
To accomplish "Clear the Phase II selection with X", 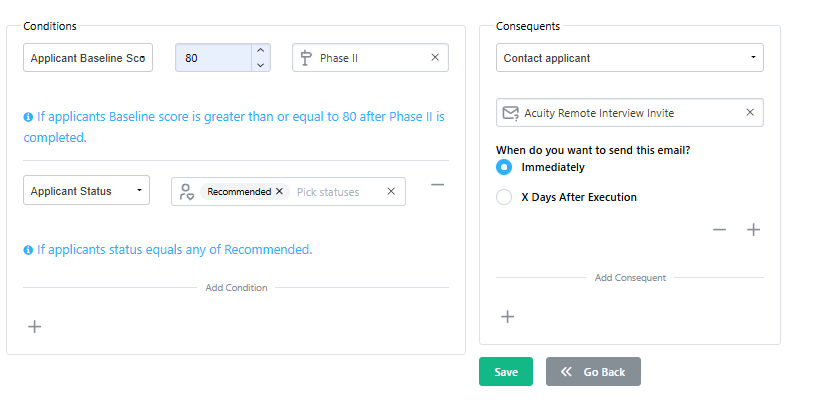I will point(435,57).
